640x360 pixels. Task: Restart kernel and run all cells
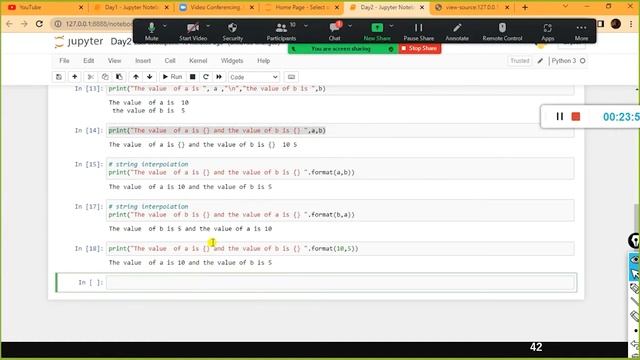(219, 77)
